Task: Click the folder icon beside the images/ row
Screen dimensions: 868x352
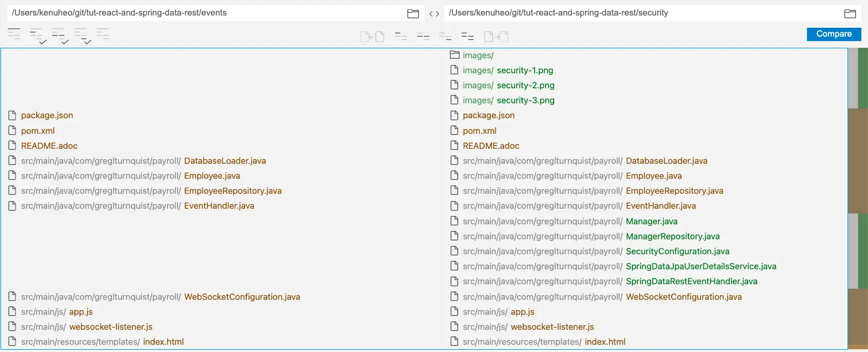Action: click(x=455, y=55)
